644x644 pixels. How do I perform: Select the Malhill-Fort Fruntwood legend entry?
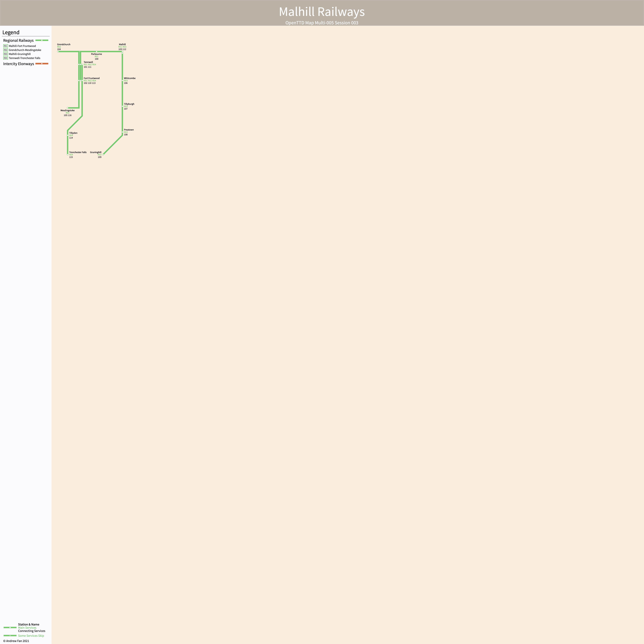[x=22, y=46]
